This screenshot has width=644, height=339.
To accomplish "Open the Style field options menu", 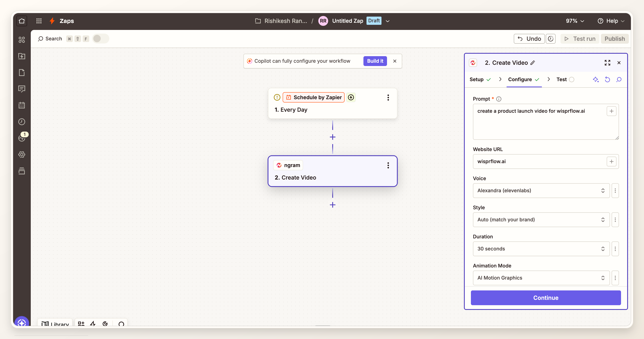I will click(615, 220).
